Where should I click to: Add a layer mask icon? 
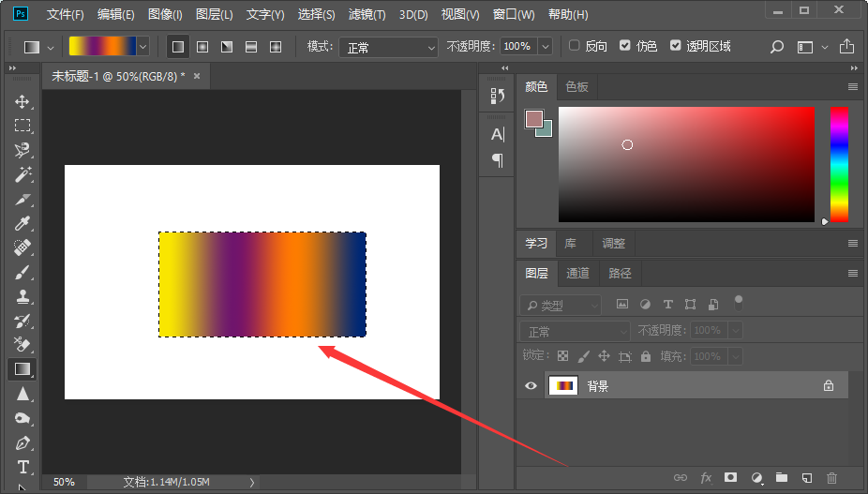pyautogui.click(x=731, y=477)
